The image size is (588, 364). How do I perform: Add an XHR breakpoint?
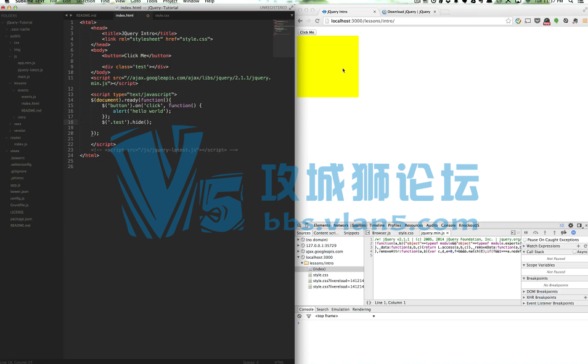(585, 297)
